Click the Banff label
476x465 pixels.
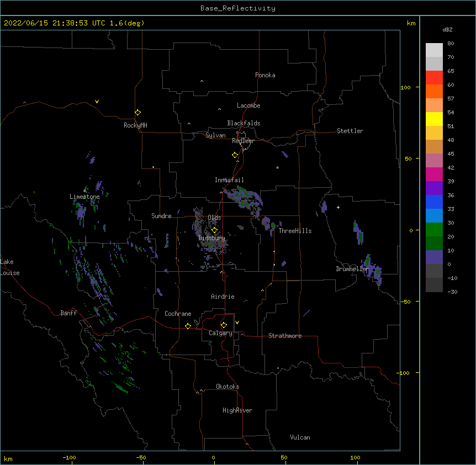[x=68, y=313]
